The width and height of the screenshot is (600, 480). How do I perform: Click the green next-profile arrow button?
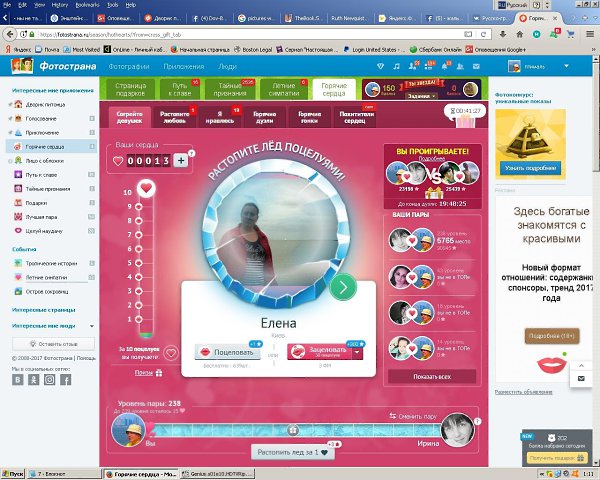(x=343, y=288)
